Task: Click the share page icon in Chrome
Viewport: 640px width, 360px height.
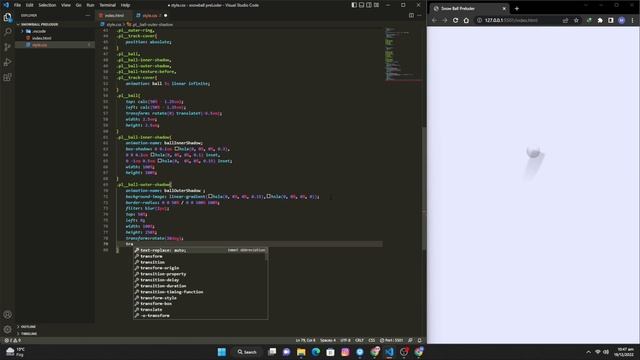Action: coord(565,20)
